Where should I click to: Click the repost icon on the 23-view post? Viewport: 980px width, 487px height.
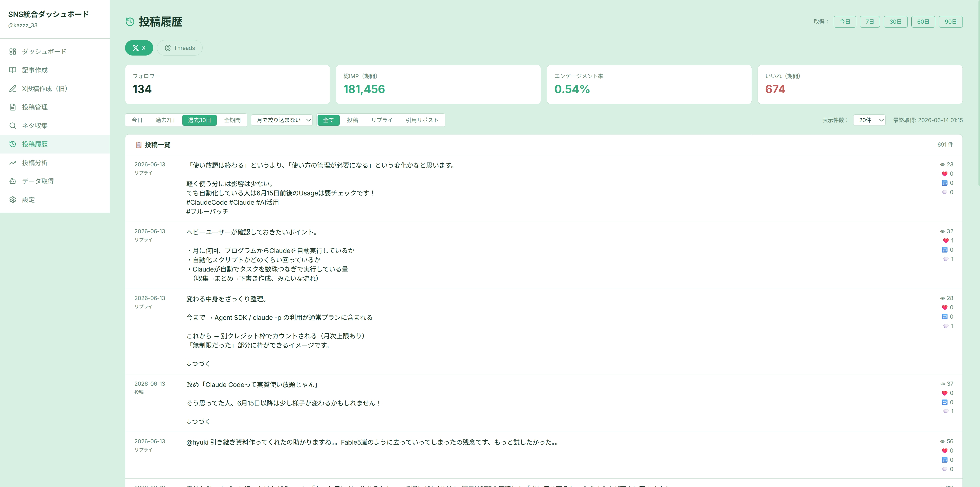pyautogui.click(x=945, y=183)
